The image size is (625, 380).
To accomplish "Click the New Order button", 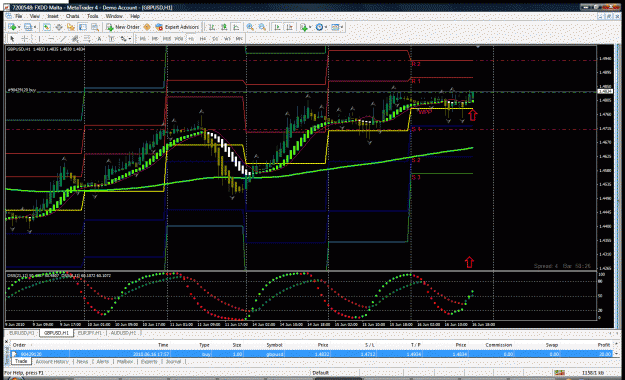I will tap(123, 27).
